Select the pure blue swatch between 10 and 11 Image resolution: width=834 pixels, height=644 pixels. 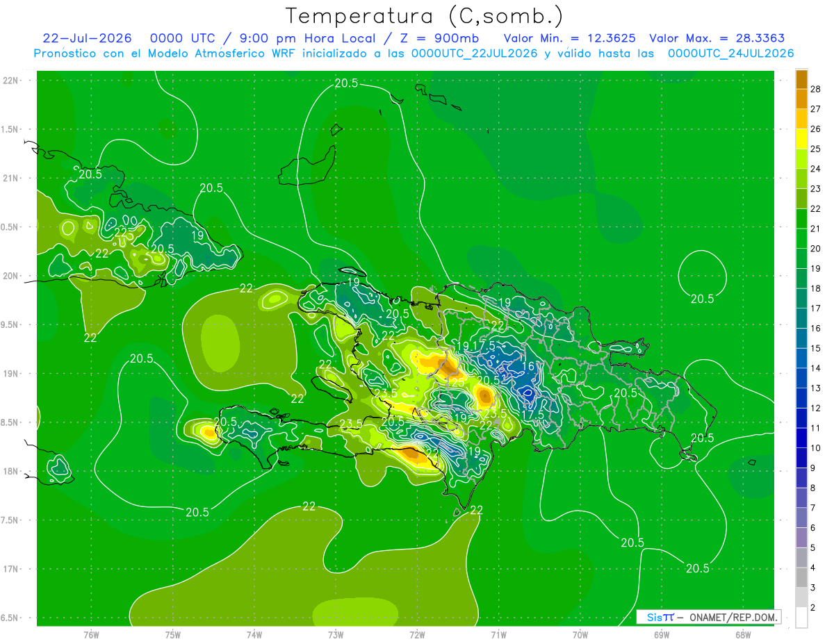point(801,438)
